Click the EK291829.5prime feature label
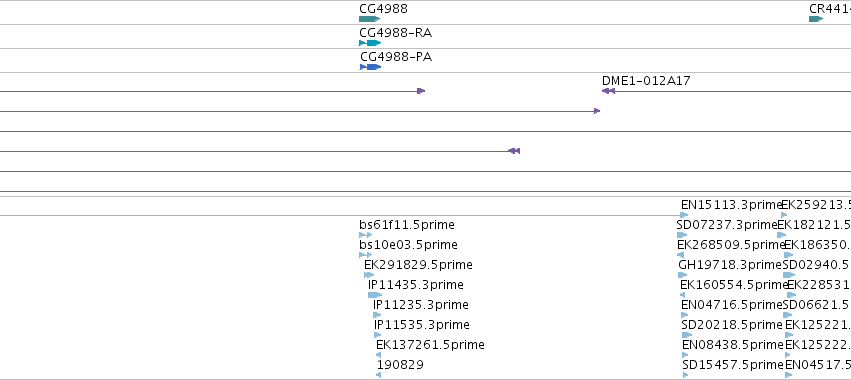Image resolution: width=851 pixels, height=380 pixels. [x=418, y=264]
